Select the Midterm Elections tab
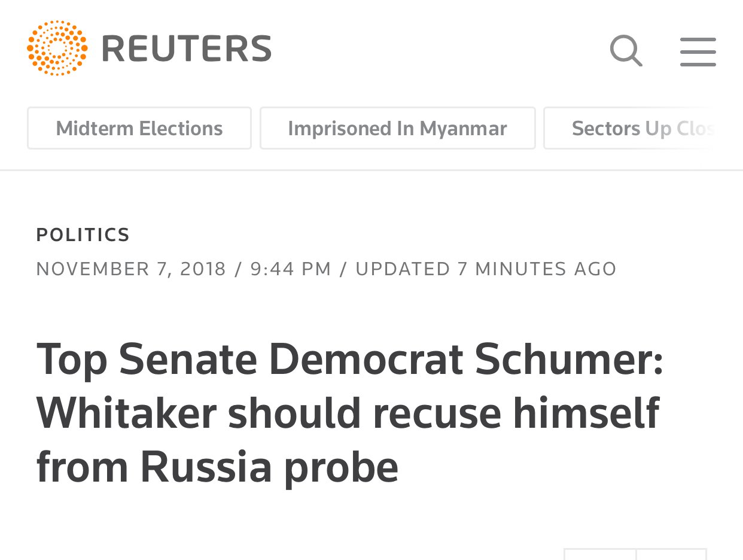Screen dimensions: 743x560 click(139, 128)
